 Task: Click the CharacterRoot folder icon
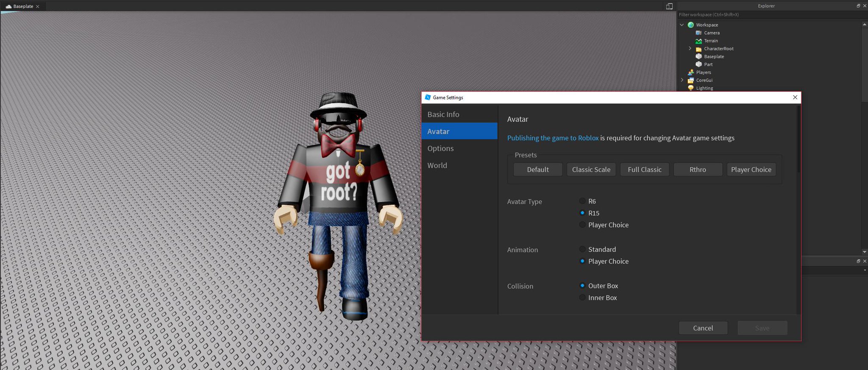point(698,49)
